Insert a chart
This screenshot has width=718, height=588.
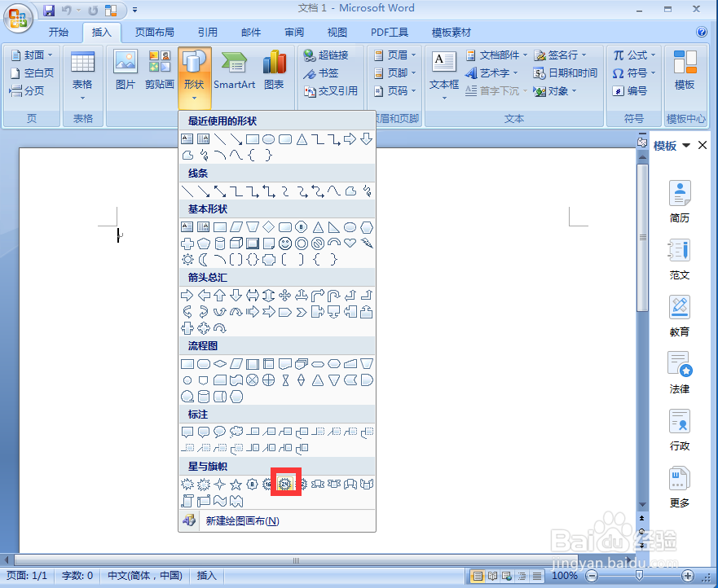(x=274, y=70)
